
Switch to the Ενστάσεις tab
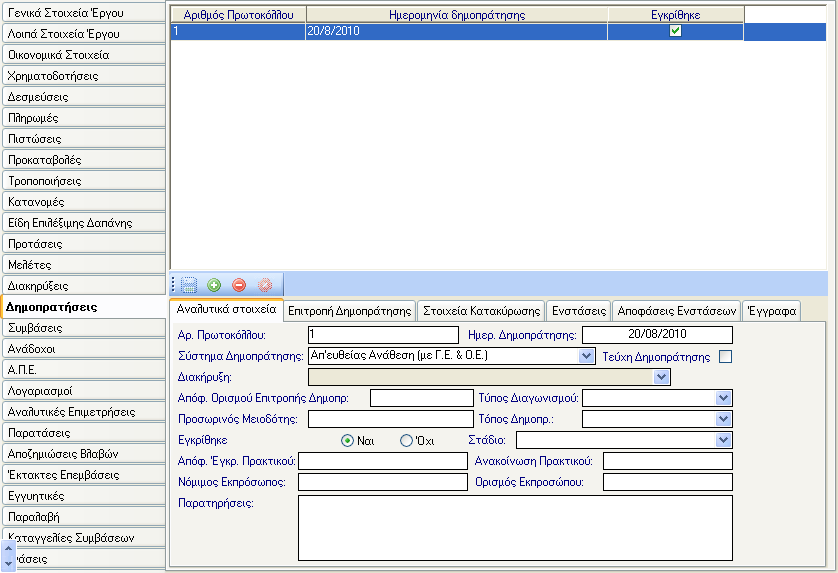(579, 311)
